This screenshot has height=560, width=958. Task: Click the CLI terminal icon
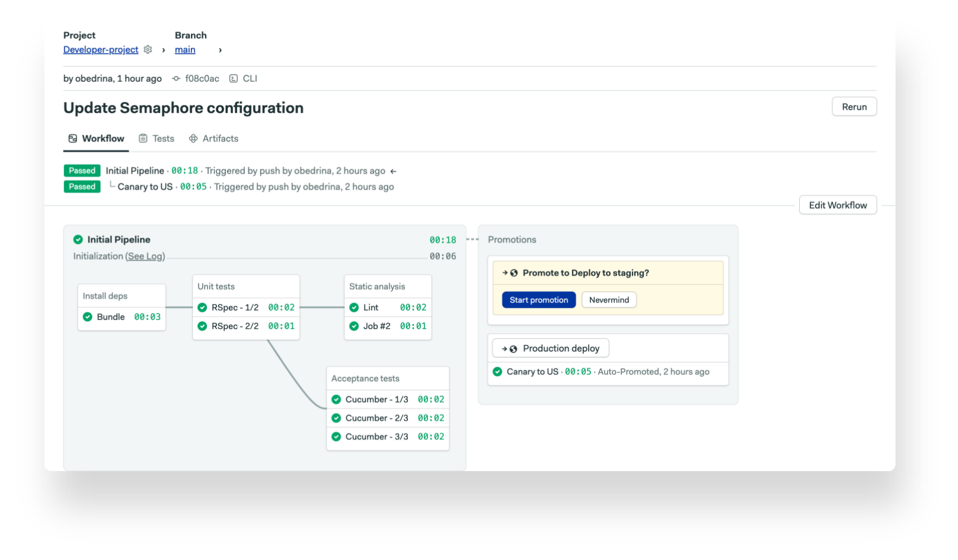[x=234, y=78]
